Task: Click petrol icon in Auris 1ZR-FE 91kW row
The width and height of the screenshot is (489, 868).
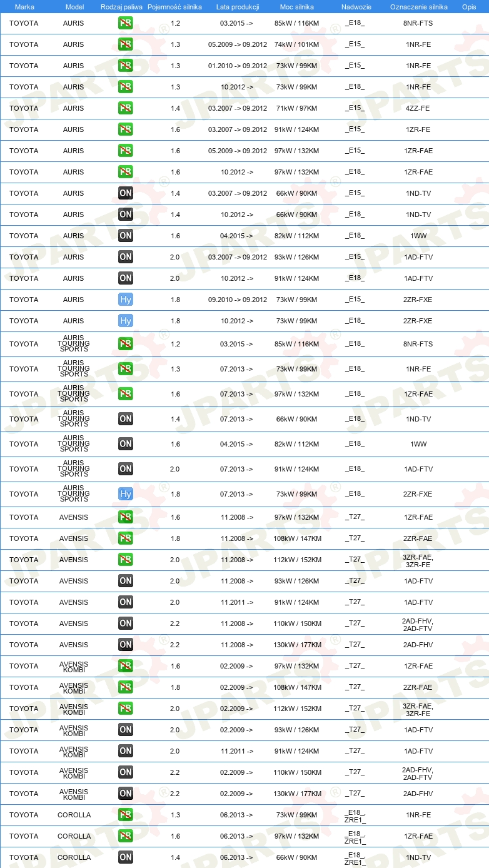Action: (x=126, y=129)
